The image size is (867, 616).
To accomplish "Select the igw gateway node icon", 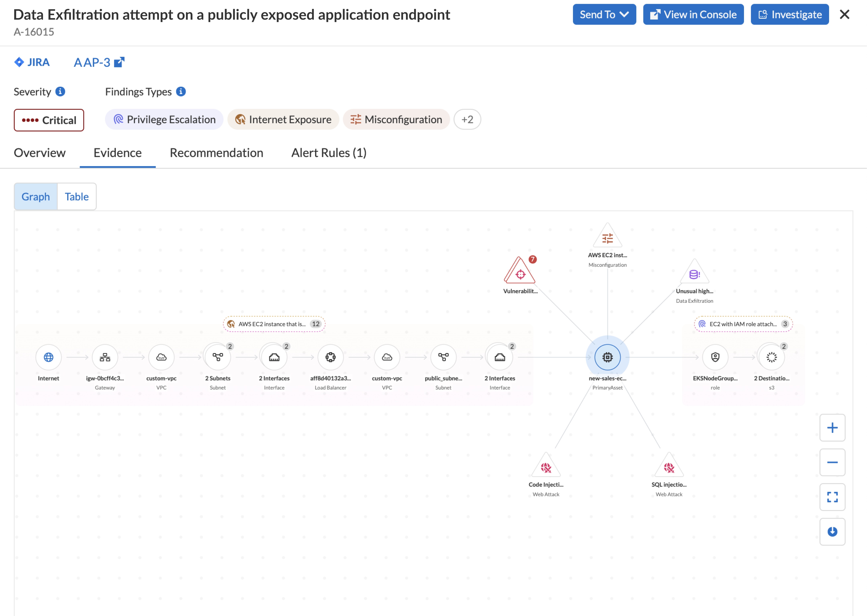I will (x=105, y=357).
